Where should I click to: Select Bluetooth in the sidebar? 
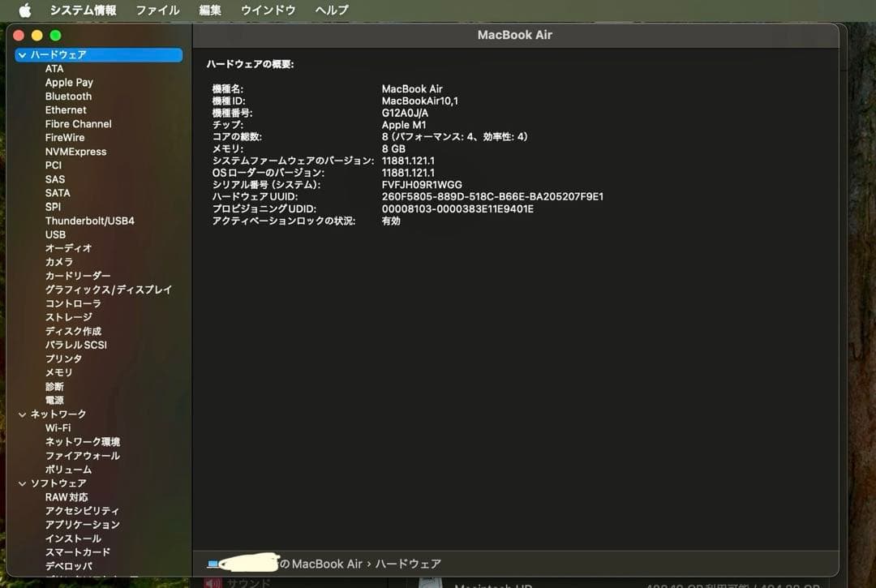(67, 96)
